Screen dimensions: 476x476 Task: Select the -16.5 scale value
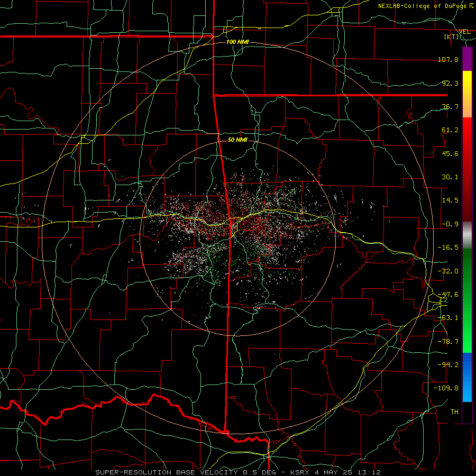click(x=448, y=248)
